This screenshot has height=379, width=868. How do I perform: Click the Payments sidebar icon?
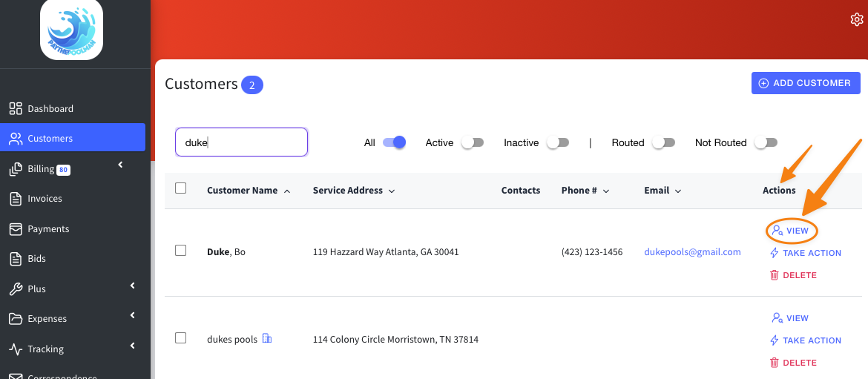16,228
